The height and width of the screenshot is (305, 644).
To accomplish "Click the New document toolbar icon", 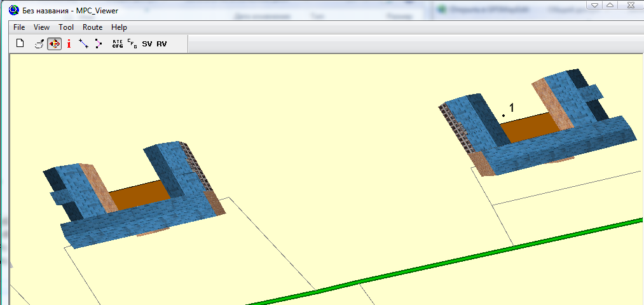I will point(20,44).
